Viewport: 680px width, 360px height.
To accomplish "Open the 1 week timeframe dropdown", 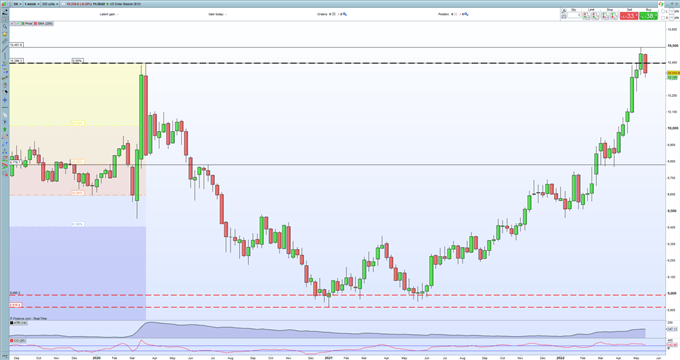I will [32, 4].
